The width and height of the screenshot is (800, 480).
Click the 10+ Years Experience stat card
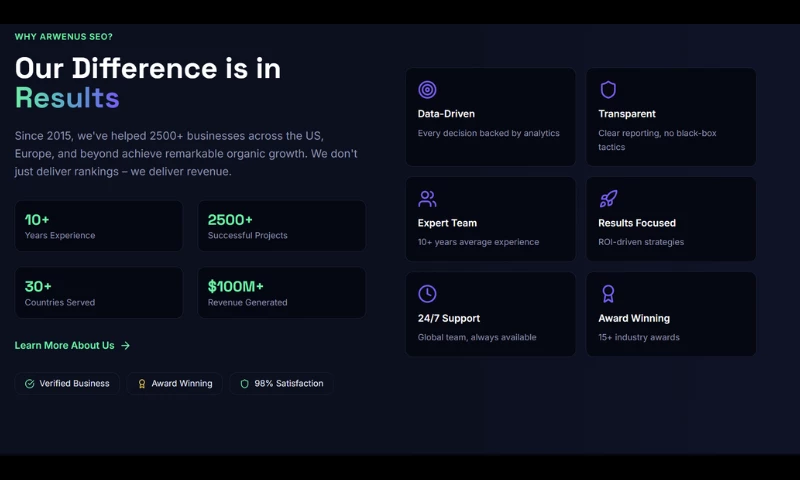(x=99, y=226)
